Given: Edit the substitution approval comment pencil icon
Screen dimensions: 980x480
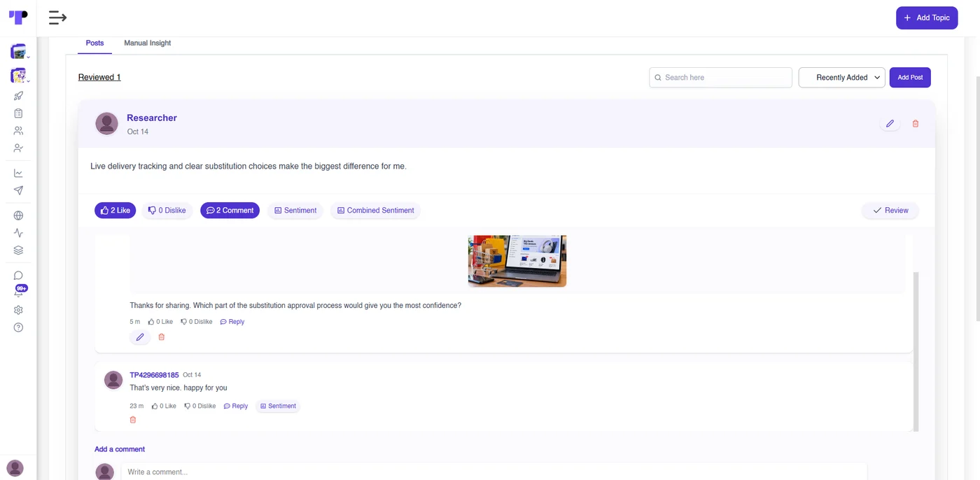Looking at the screenshot, I should (x=140, y=337).
